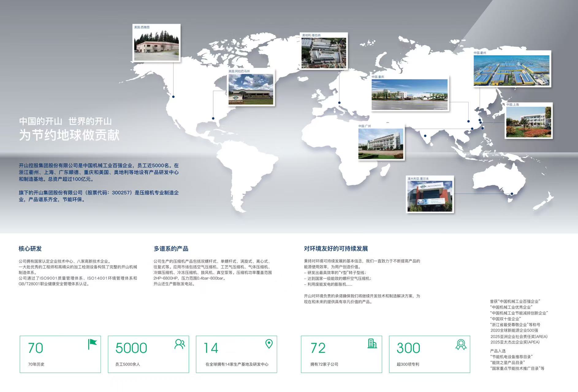Select the 对环境友好的可持续发展 heading

coord(336,248)
